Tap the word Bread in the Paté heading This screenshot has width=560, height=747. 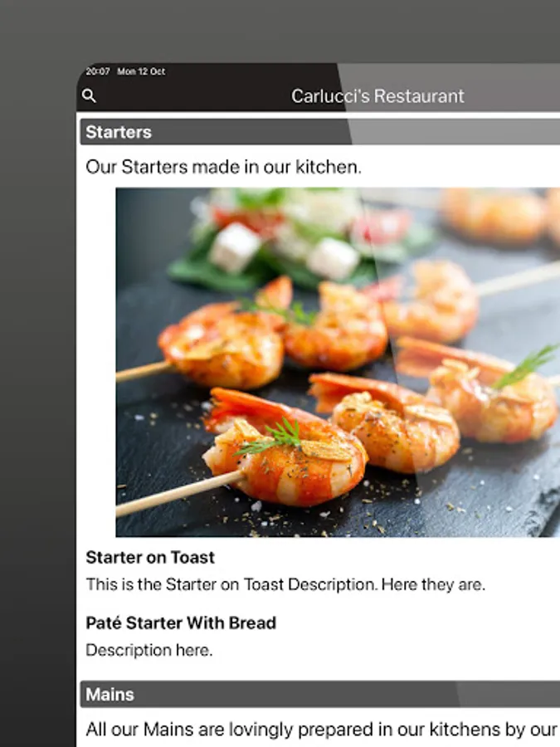coord(252,623)
